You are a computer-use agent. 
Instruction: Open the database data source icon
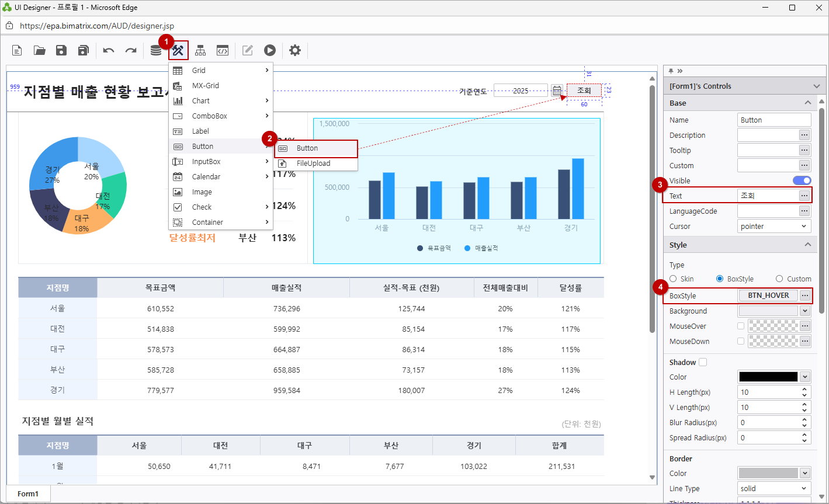click(155, 51)
